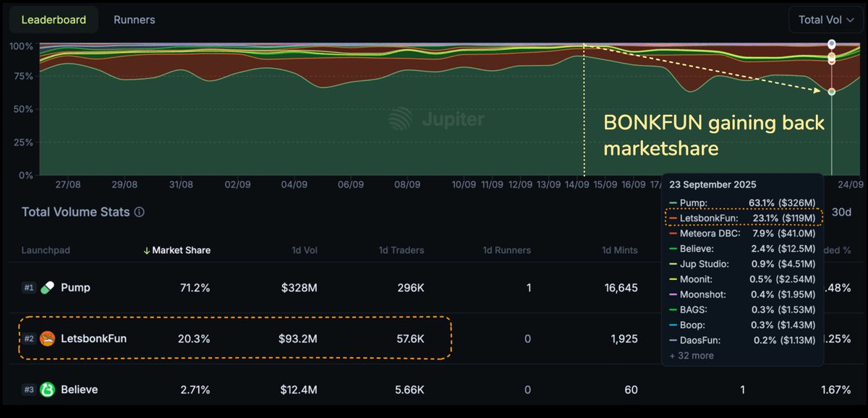Click the Pump green pill icon
Image resolution: width=868 pixels, height=418 pixels.
48,288
